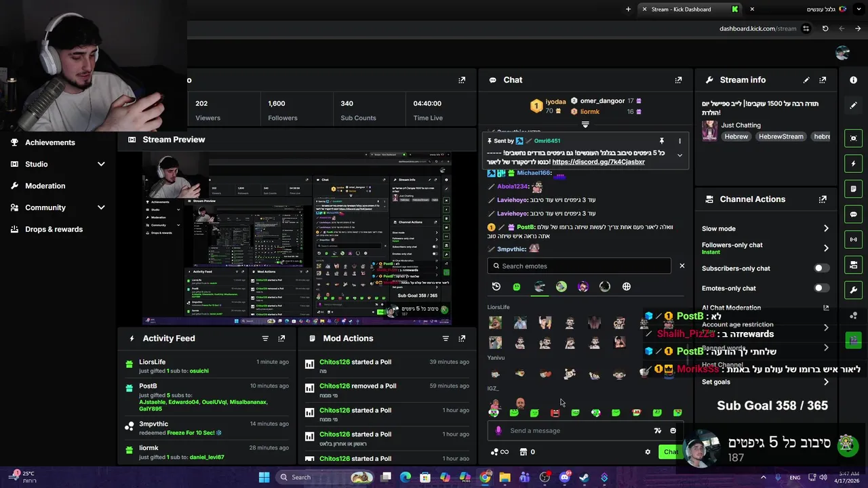Open a new browser tab with plus

click(628, 9)
